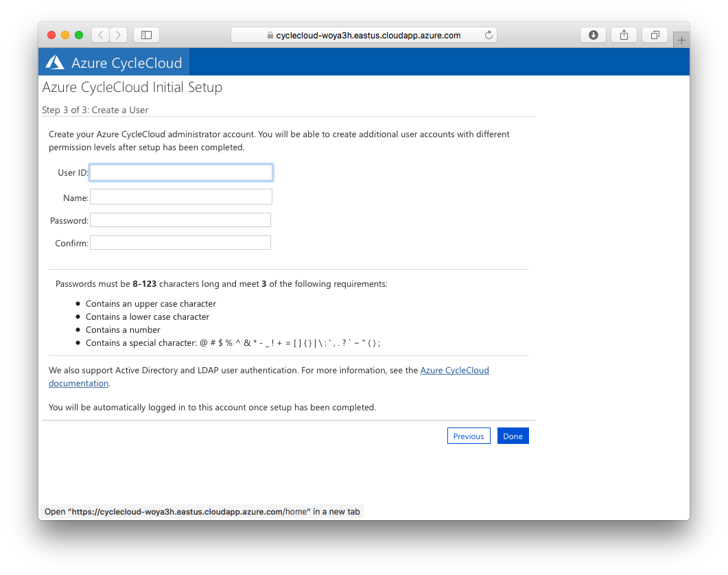Viewport: 728px width, 575px height.
Task: Focus the User ID input field
Action: [x=181, y=173]
